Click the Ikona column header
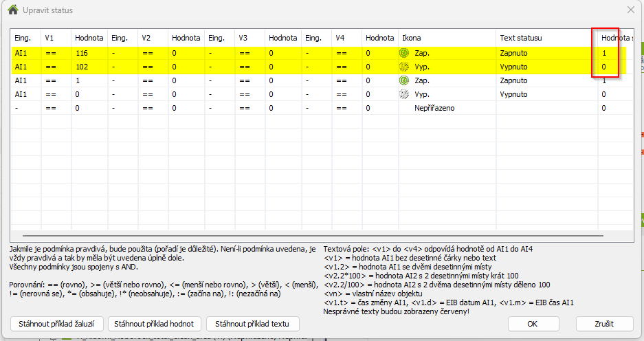Image resolution: width=644 pixels, height=341 pixels. (412, 38)
